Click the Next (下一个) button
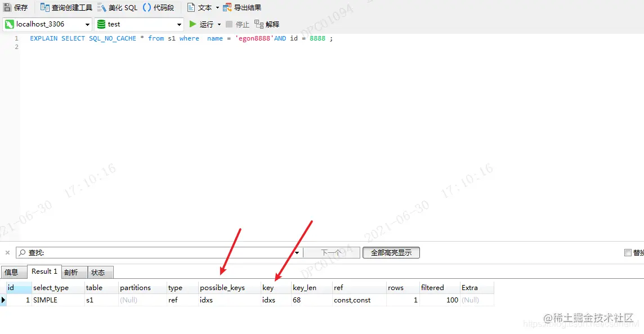The height and width of the screenshot is (334, 644). click(x=332, y=253)
